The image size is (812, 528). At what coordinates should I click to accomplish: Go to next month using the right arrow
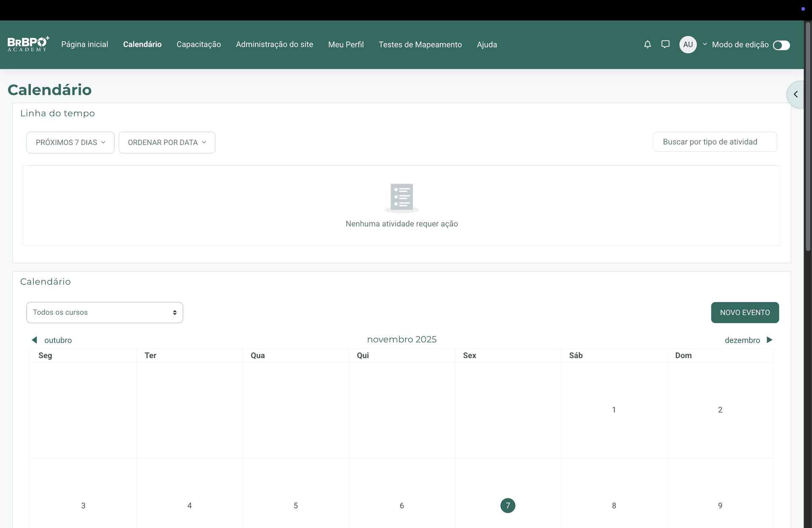click(769, 340)
